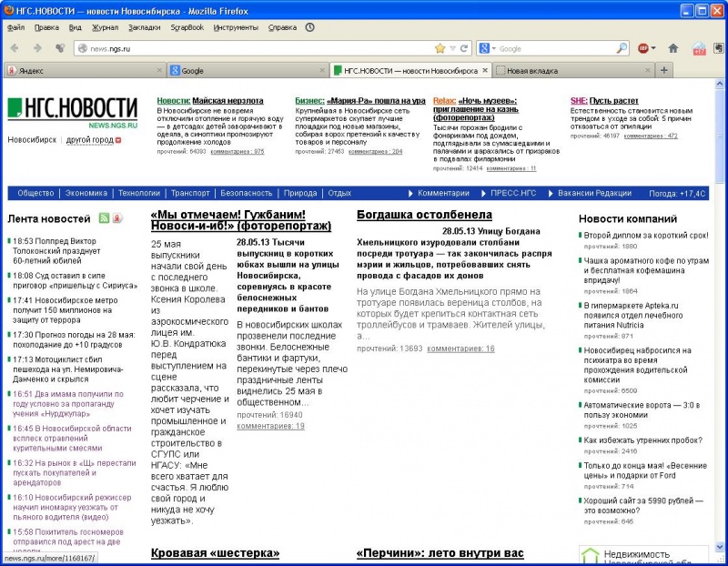The width and height of the screenshot is (728, 566).
Task: Go to browser Home page icon
Action: (x=673, y=48)
